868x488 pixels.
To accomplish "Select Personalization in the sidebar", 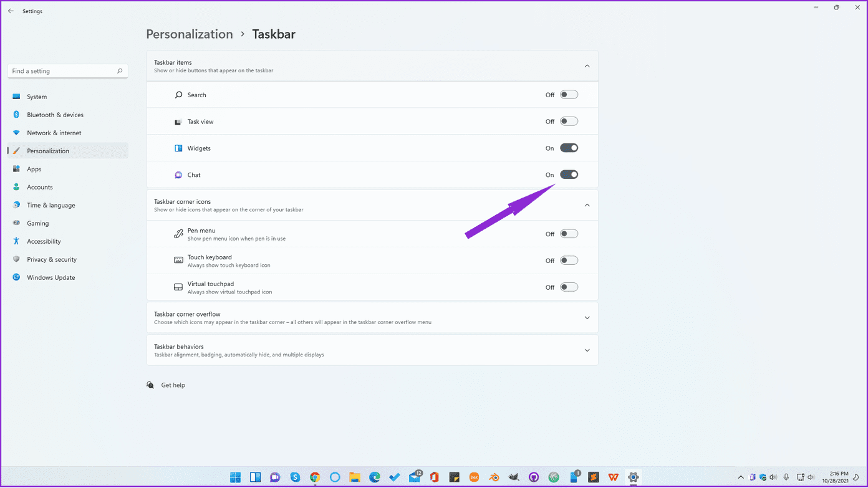I will point(67,151).
